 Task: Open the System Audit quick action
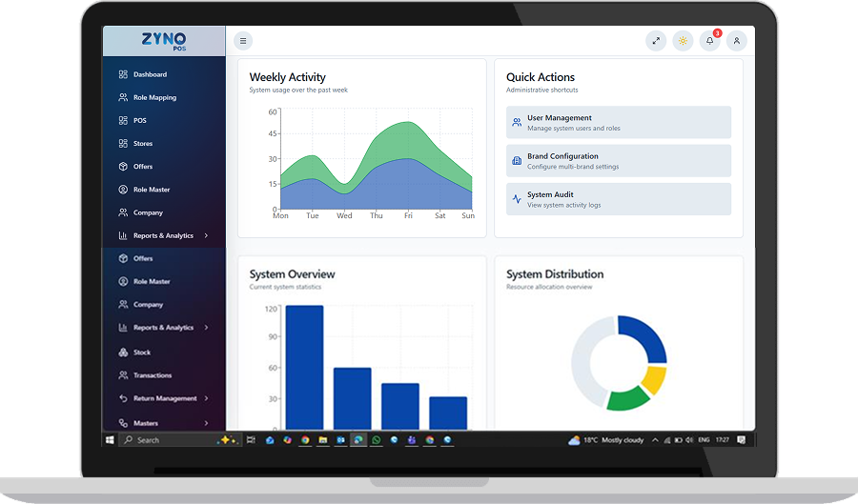tap(619, 199)
